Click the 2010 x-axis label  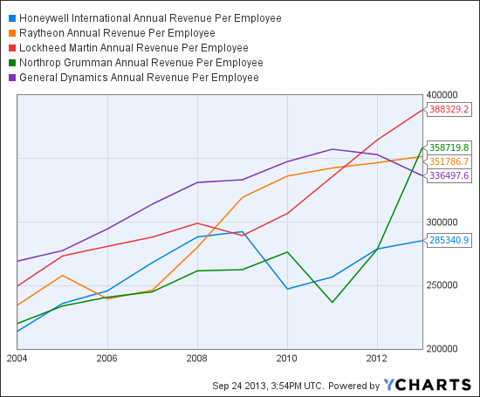tap(287, 358)
